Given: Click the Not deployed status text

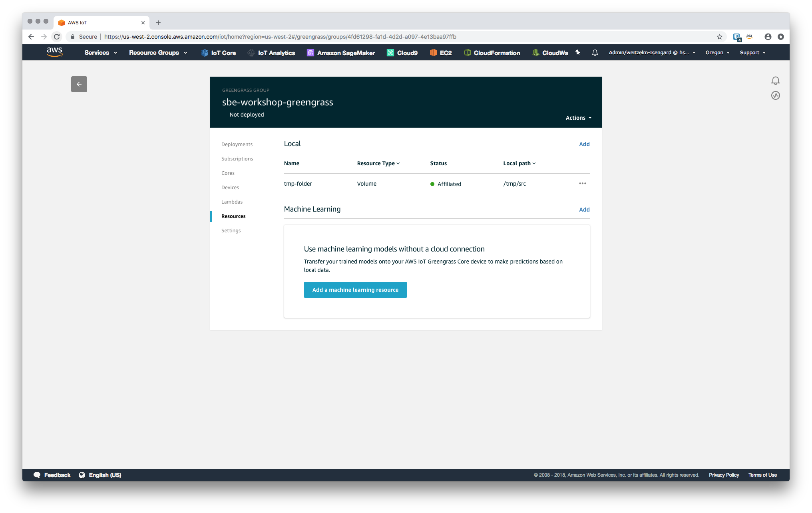Looking at the screenshot, I should click(x=247, y=115).
